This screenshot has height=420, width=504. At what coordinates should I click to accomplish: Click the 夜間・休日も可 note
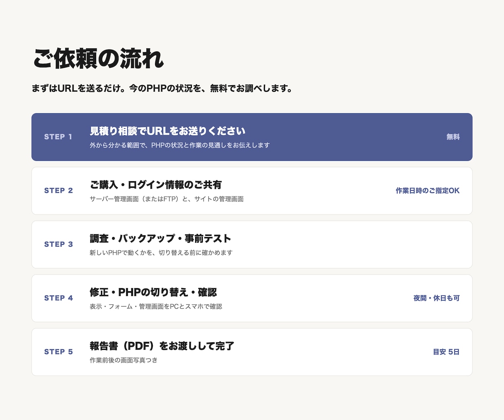437,298
